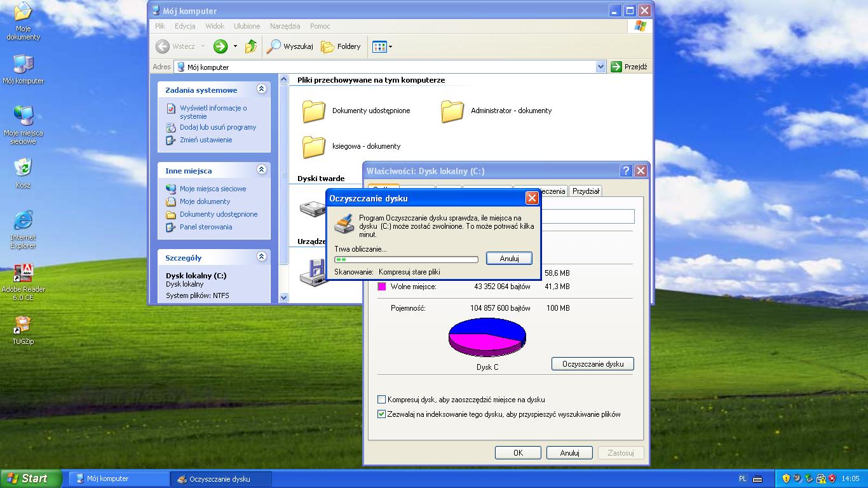Click yellow security shield tray icon

point(786,478)
